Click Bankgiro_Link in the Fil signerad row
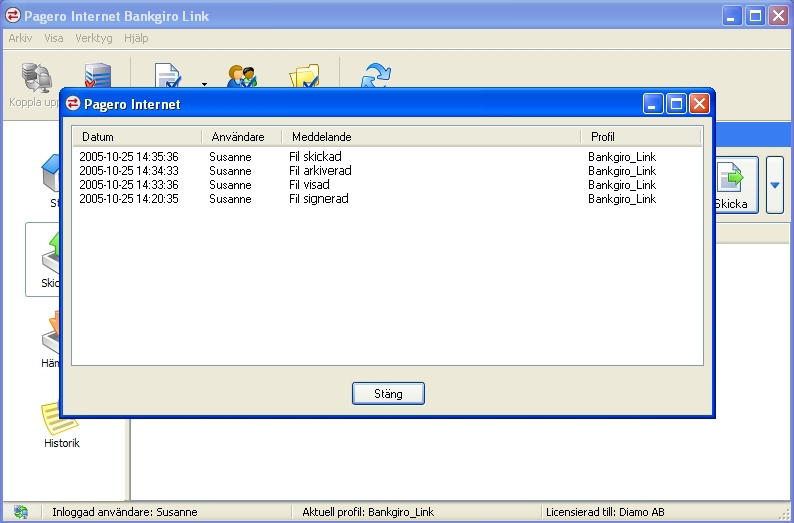Viewport: 794px width, 523px height. click(622, 199)
